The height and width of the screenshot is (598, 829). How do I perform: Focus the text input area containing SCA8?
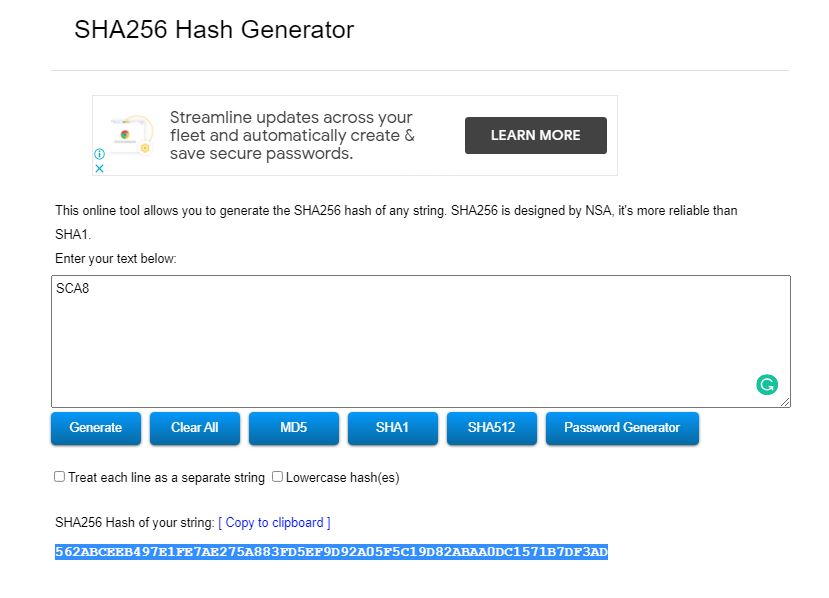click(421, 341)
